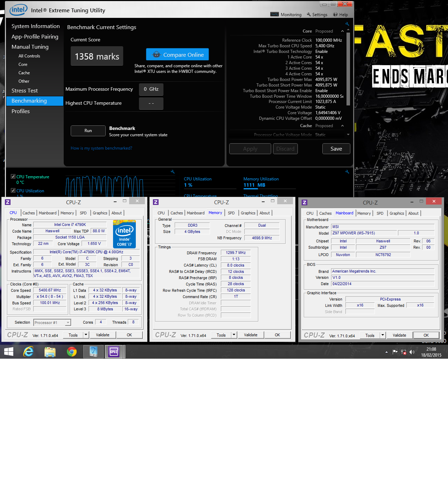Click scroll-down arrow in settings panel
Screen dimensions: 448x496
point(348,135)
